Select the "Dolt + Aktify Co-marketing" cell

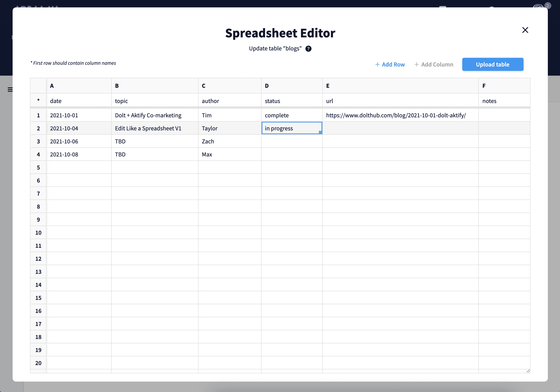click(155, 115)
